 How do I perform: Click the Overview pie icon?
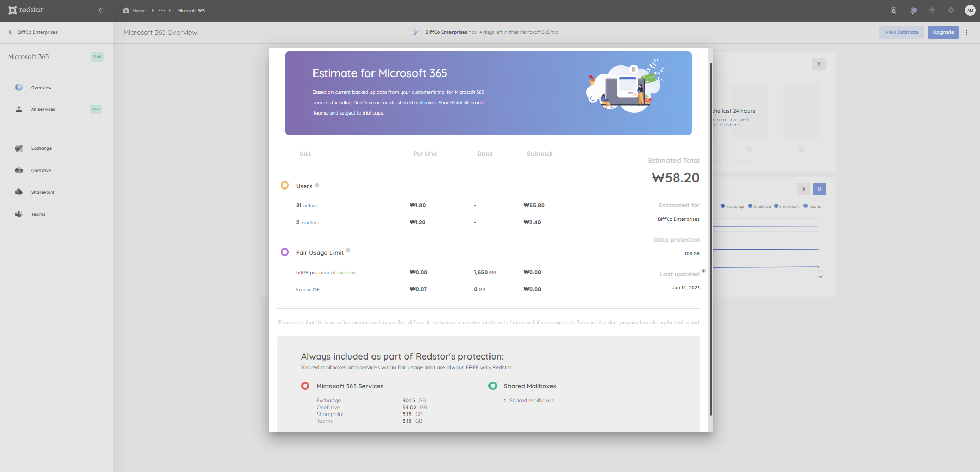tap(19, 87)
